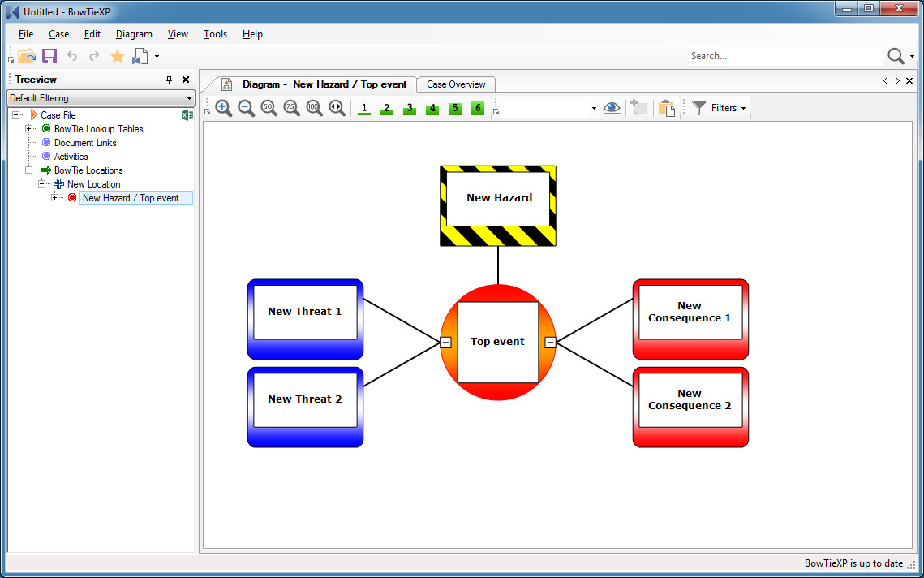
Task: Set diagram zoom to 50 percent
Action: point(269,108)
